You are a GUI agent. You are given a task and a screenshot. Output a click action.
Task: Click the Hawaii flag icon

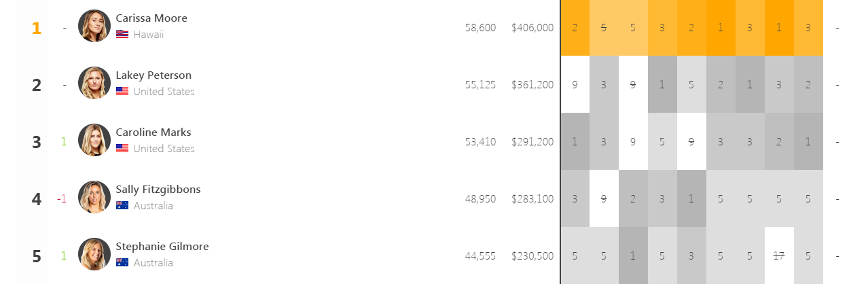coord(122,34)
